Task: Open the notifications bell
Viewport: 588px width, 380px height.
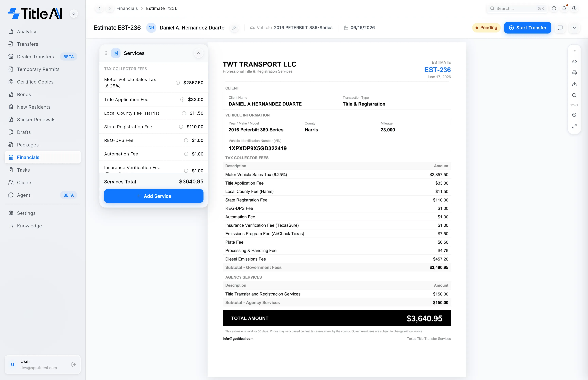Action: tap(564, 8)
